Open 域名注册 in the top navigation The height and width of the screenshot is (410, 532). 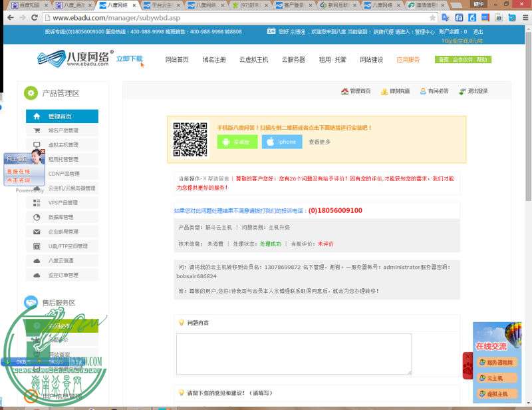tap(214, 60)
